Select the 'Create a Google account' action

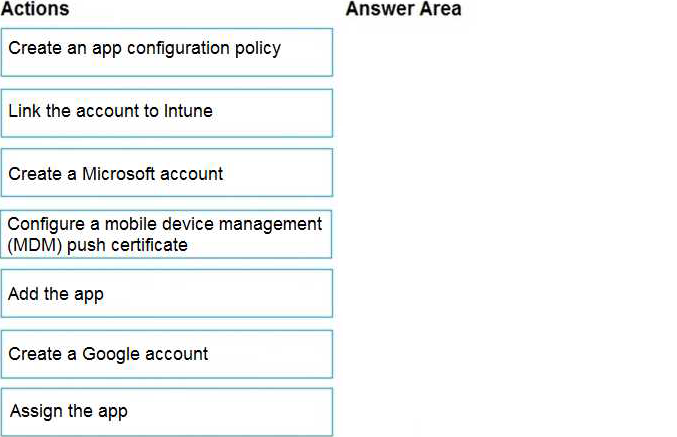[166, 354]
